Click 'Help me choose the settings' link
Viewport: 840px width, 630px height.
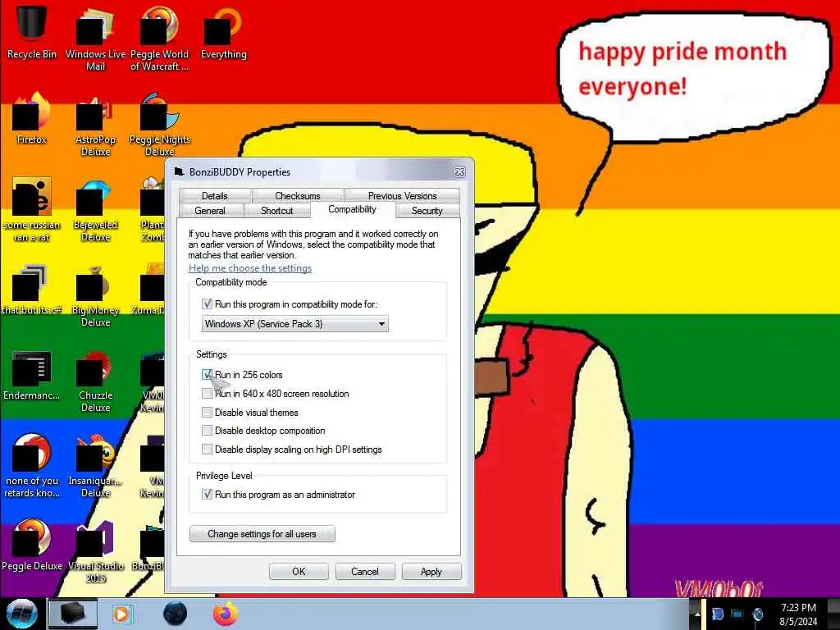click(249, 268)
